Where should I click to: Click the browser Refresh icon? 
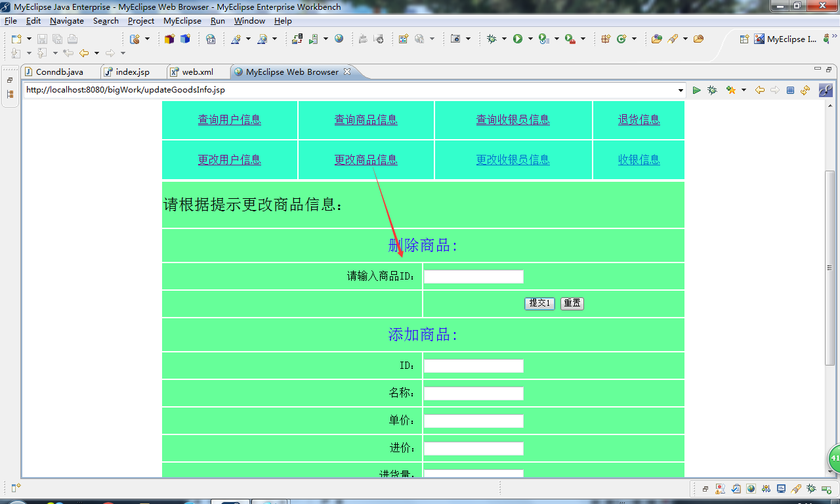(x=805, y=91)
